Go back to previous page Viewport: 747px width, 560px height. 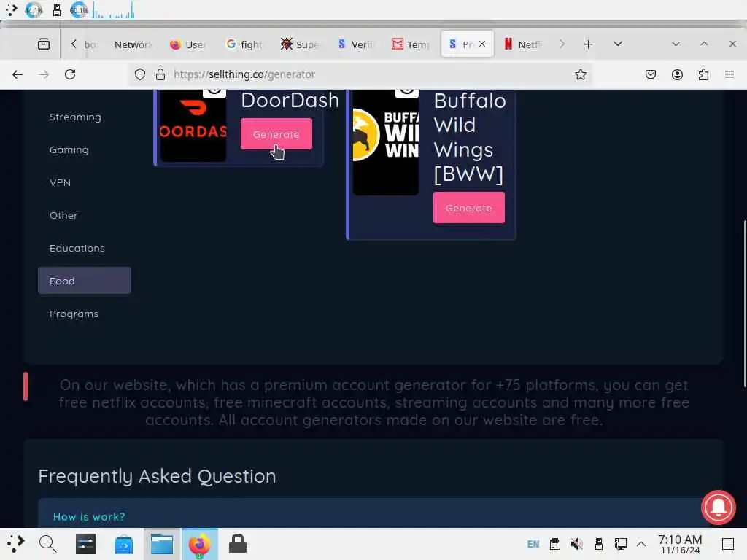18,74
